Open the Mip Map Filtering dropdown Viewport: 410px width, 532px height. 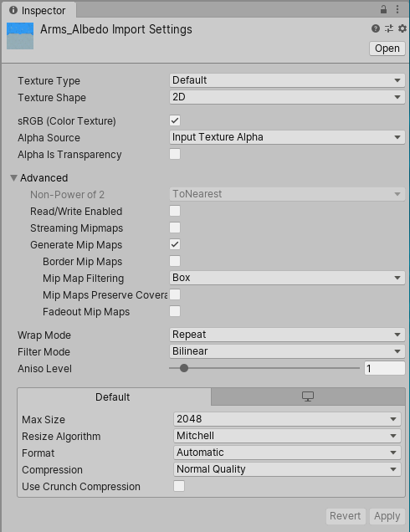(x=287, y=278)
